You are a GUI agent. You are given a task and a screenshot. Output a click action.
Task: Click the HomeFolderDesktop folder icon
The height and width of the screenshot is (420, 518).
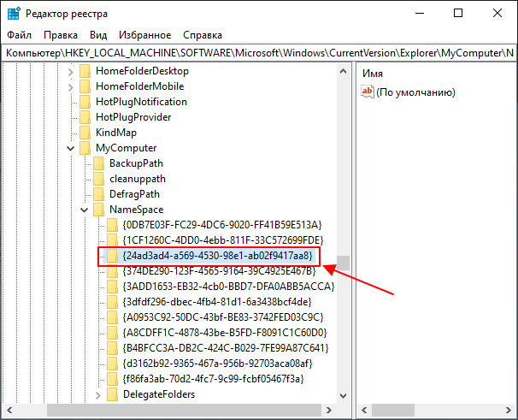(85, 71)
